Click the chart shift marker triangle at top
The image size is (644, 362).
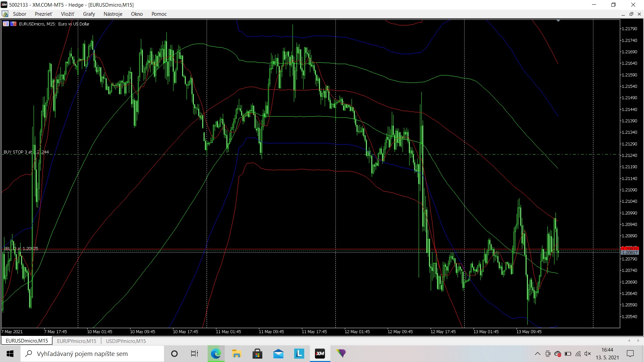[x=558, y=21]
